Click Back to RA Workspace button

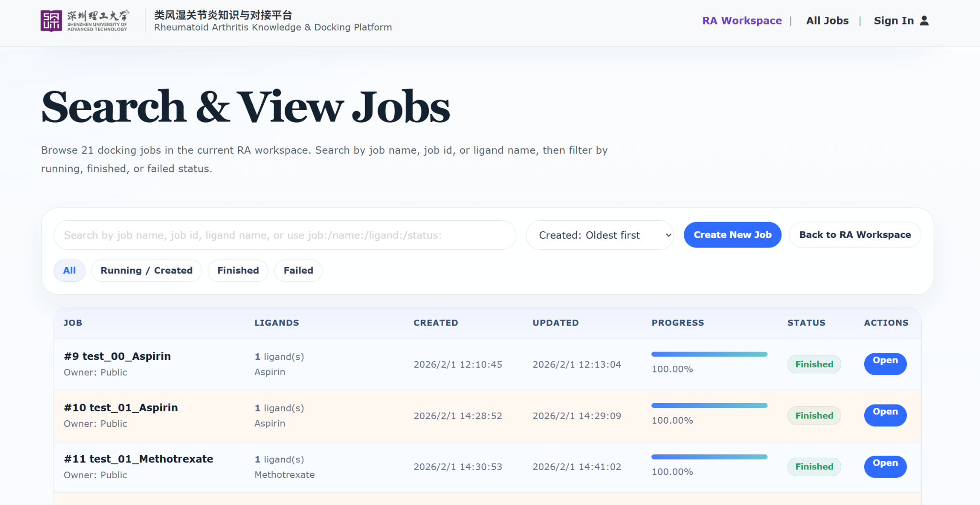855,235
